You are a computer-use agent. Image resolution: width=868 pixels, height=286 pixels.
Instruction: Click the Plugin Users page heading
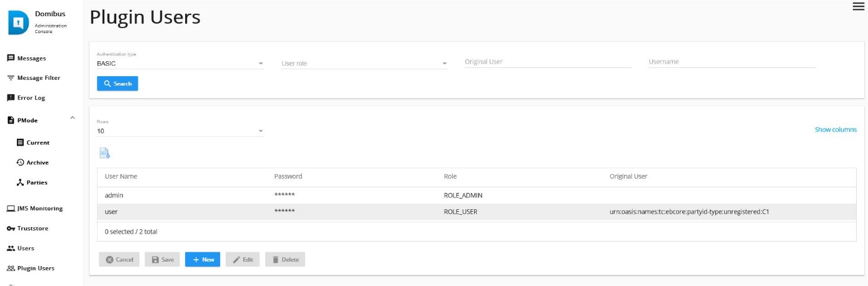[145, 17]
